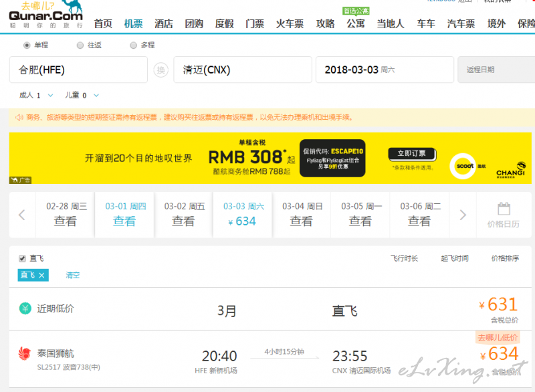Viewport: 535px width, 392px height.
Task: Open the 汽车票 nav item
Action: pos(461,23)
